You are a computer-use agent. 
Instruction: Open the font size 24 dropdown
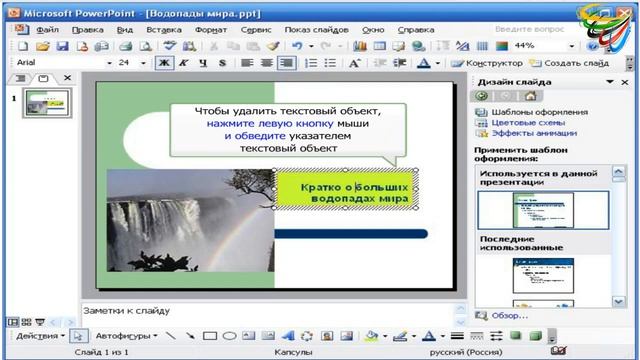click(143, 63)
